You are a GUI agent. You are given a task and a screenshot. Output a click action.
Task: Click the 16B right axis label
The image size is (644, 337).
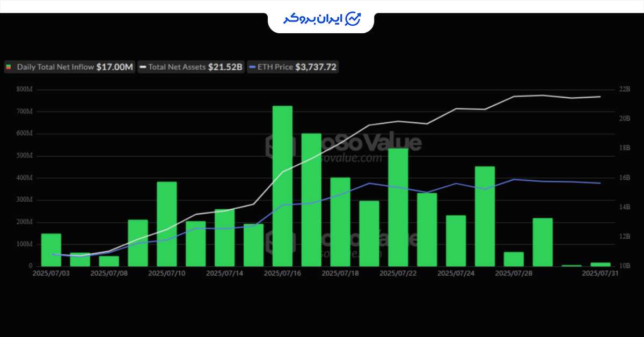624,178
